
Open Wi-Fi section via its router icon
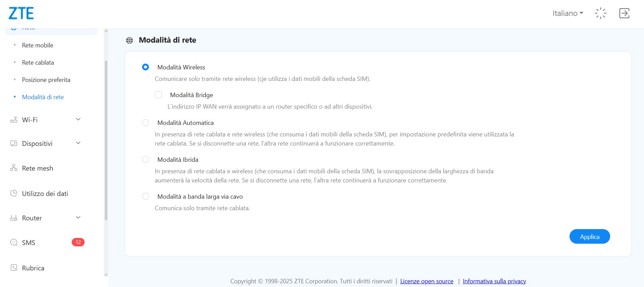tap(14, 120)
